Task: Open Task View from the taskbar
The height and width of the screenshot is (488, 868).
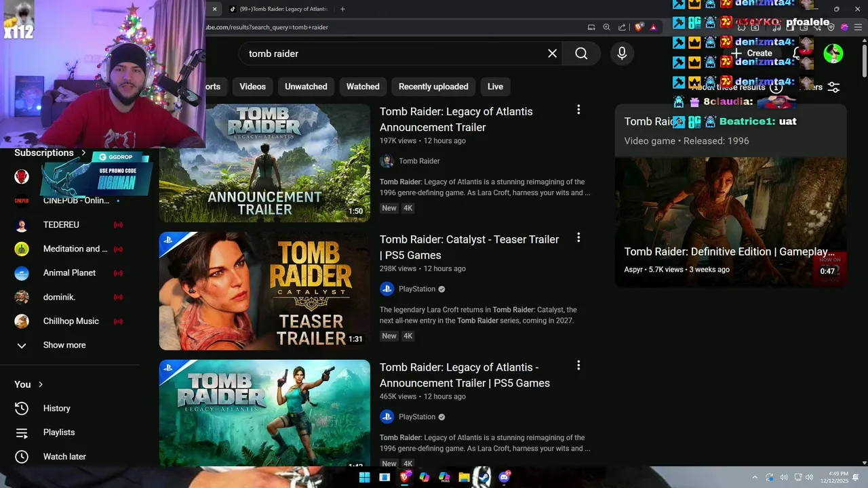Action: pyautogui.click(x=384, y=477)
